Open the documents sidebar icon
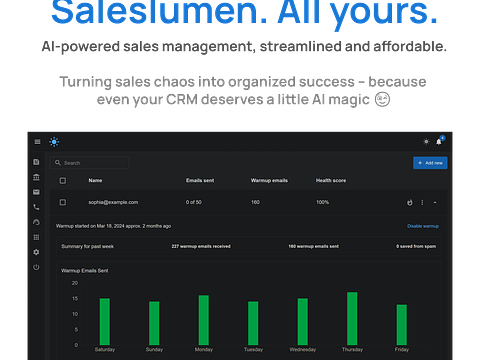 point(36,162)
